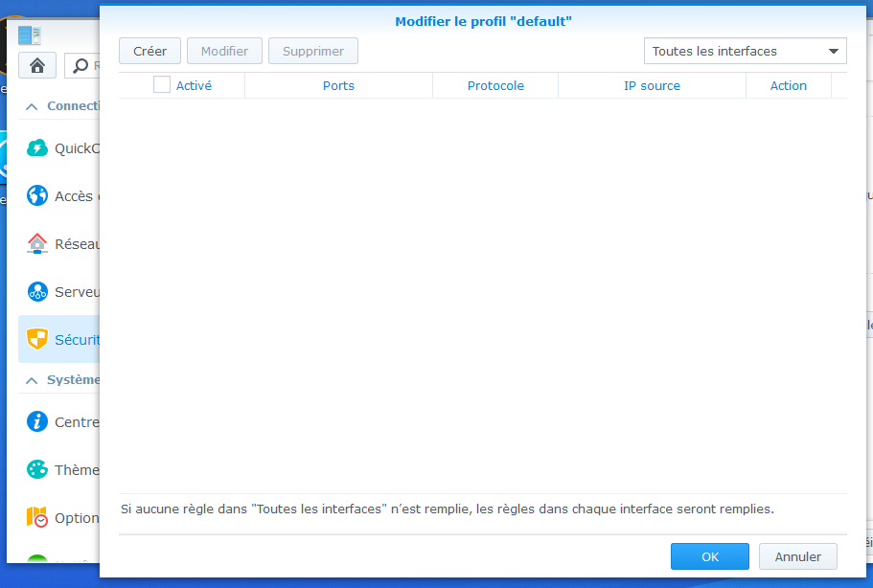This screenshot has height=588, width=873.
Task: Open QuickConnect cloud icon in sidebar
Action: 37,148
